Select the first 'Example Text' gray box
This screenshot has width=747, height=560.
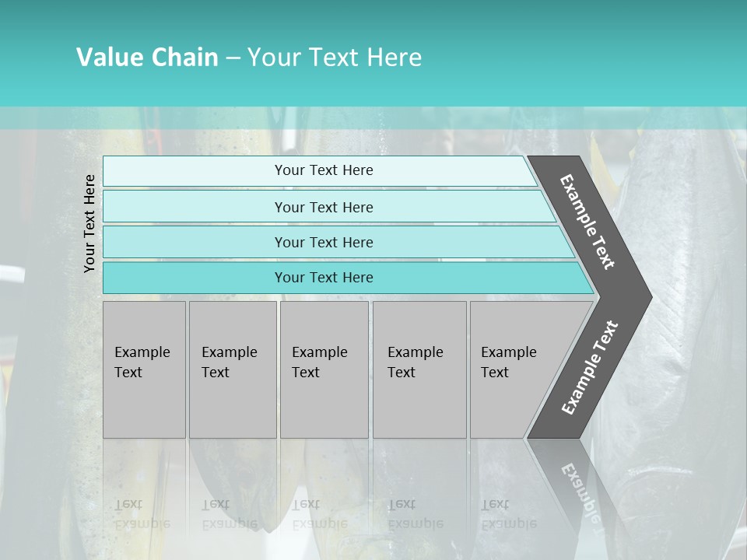tap(144, 369)
